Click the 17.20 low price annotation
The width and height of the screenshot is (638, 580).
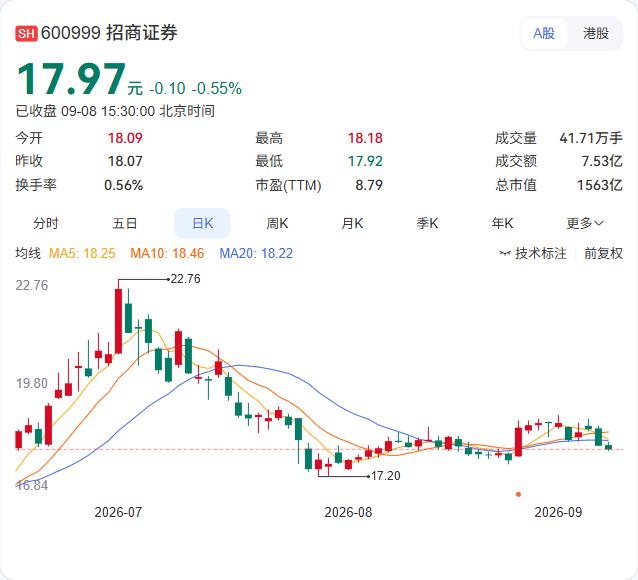point(385,475)
